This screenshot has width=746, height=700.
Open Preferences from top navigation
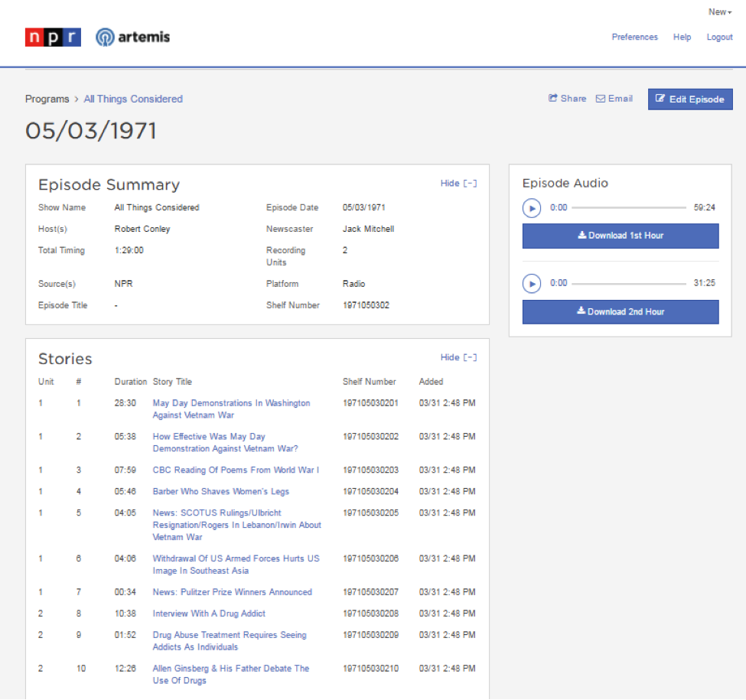click(634, 37)
